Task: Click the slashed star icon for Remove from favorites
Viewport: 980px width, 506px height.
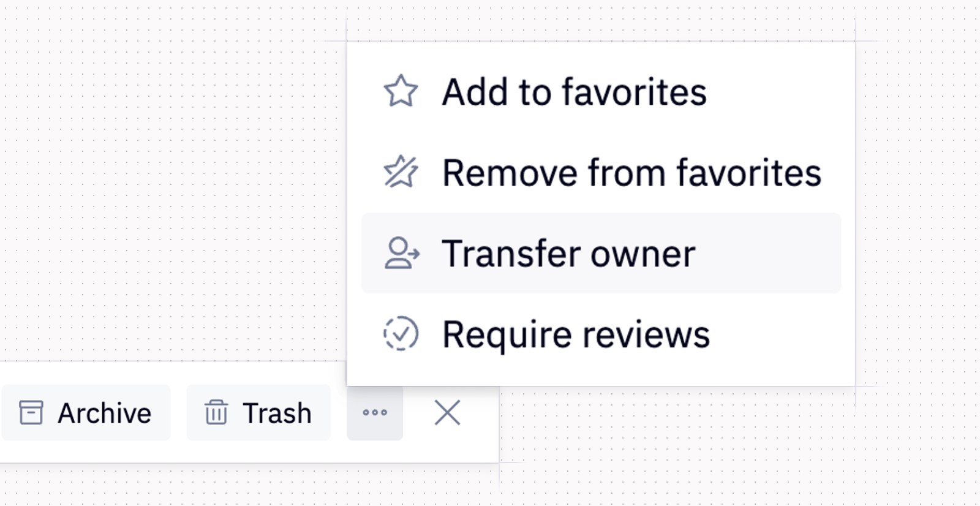Action: point(402,172)
